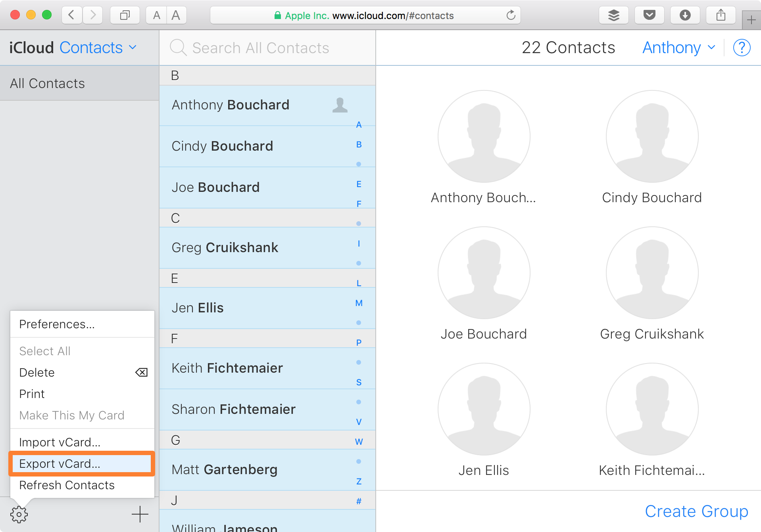Open the tab overview button in toolbar
The image size is (761, 532).
(125, 15)
